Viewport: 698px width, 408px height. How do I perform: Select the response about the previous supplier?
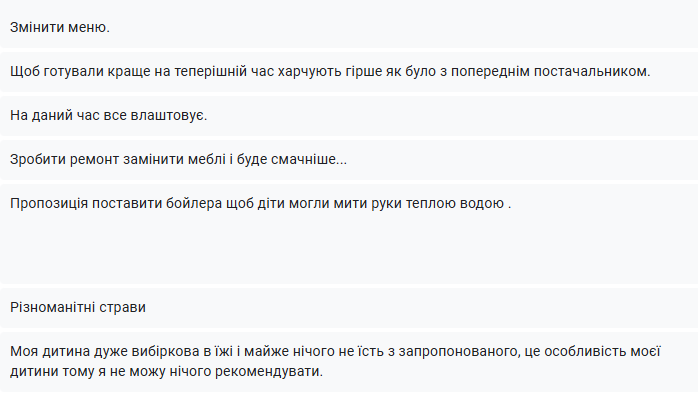coord(330,72)
